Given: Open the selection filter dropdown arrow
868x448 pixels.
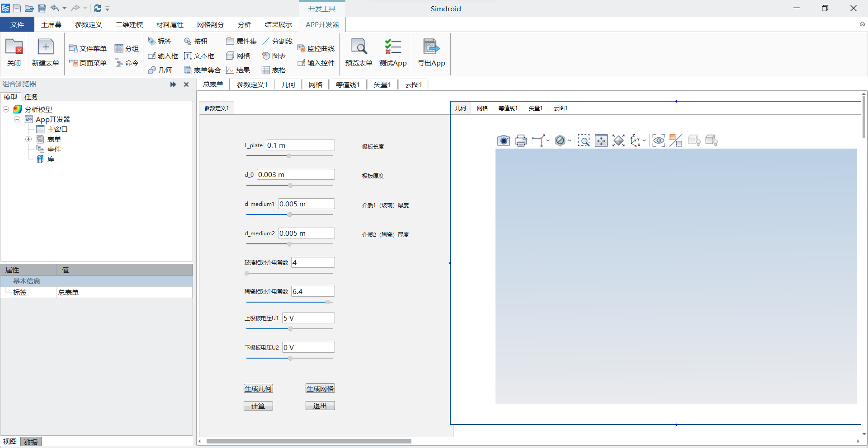Looking at the screenshot, I should [x=570, y=140].
